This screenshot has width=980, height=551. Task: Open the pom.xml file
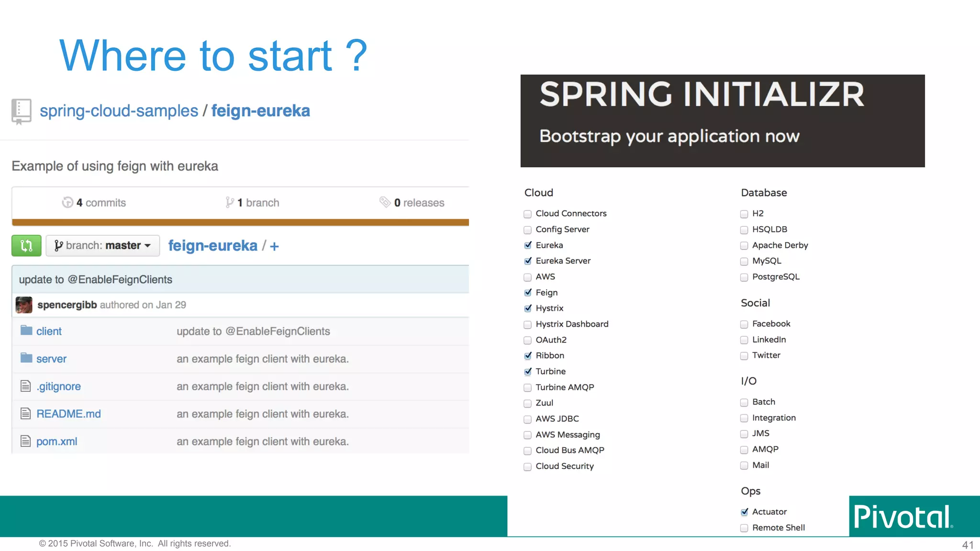tap(56, 441)
